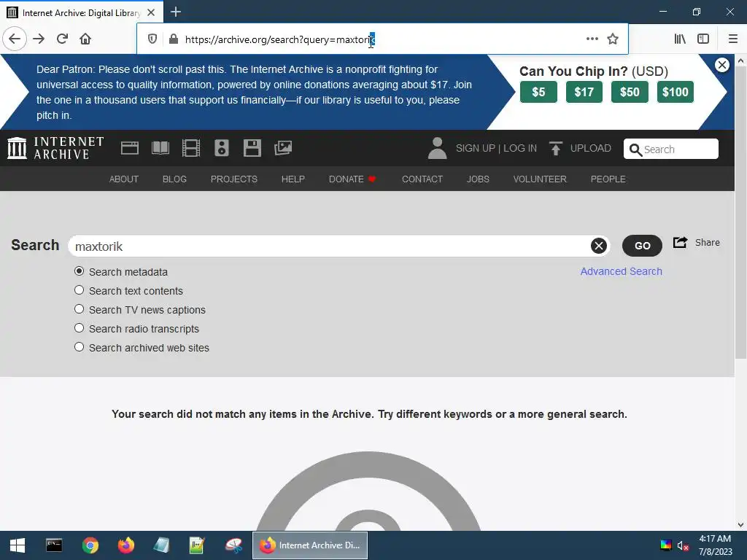Screen dimensions: 747x560
Task: Open the Video film icon
Action: click(191, 148)
